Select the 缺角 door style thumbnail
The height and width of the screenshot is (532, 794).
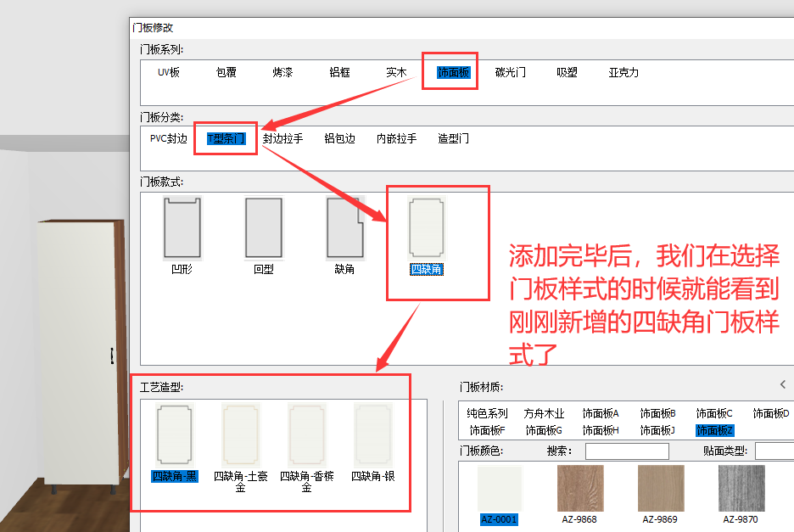[345, 228]
